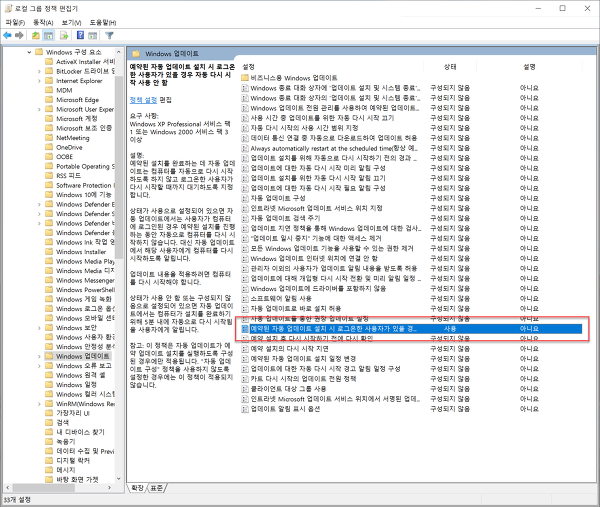Select the Always automatically restart policy row
This screenshot has height=507, width=600.
334,148
